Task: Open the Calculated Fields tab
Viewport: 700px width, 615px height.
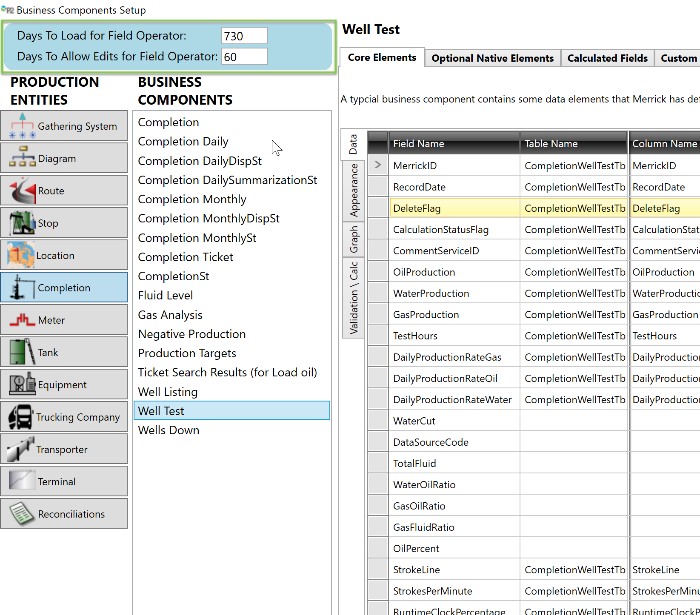Action: (x=607, y=58)
